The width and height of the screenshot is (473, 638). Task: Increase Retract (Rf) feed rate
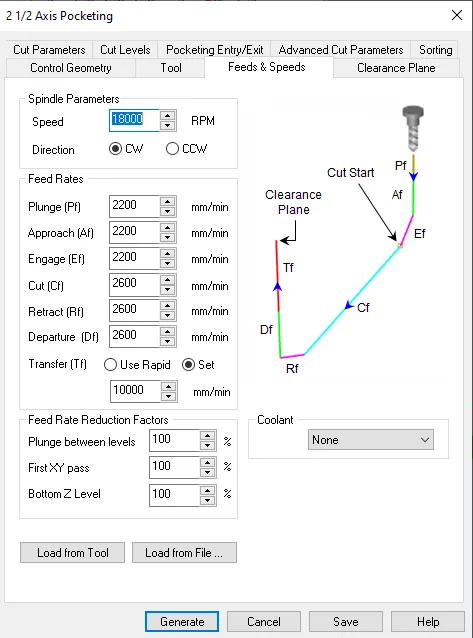(168, 306)
